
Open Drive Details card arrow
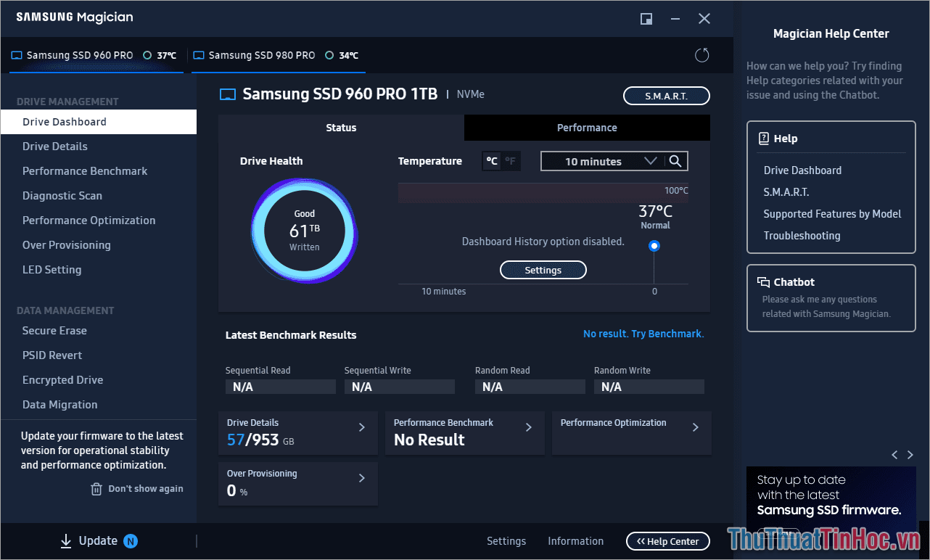[362, 427]
